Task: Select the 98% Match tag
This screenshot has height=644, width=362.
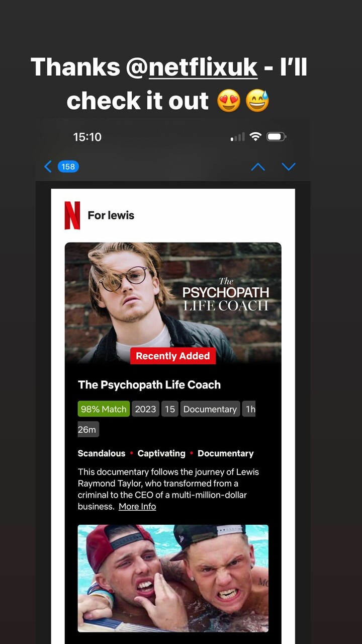Action: (x=104, y=409)
